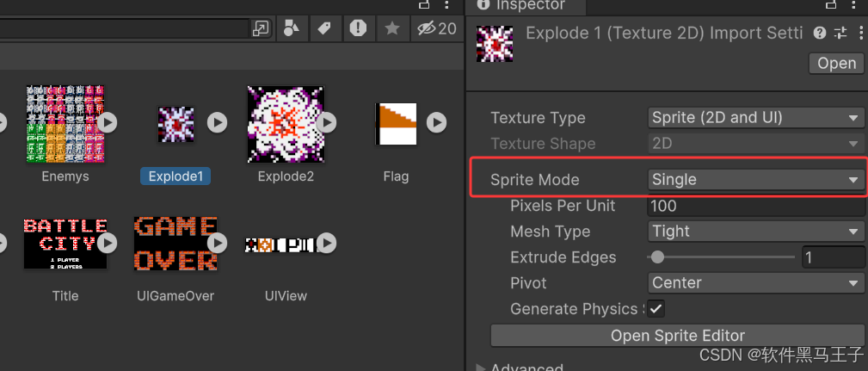Image resolution: width=868 pixels, height=371 pixels.
Task: Select the UIGameOver texture thumbnail
Action: point(175,244)
